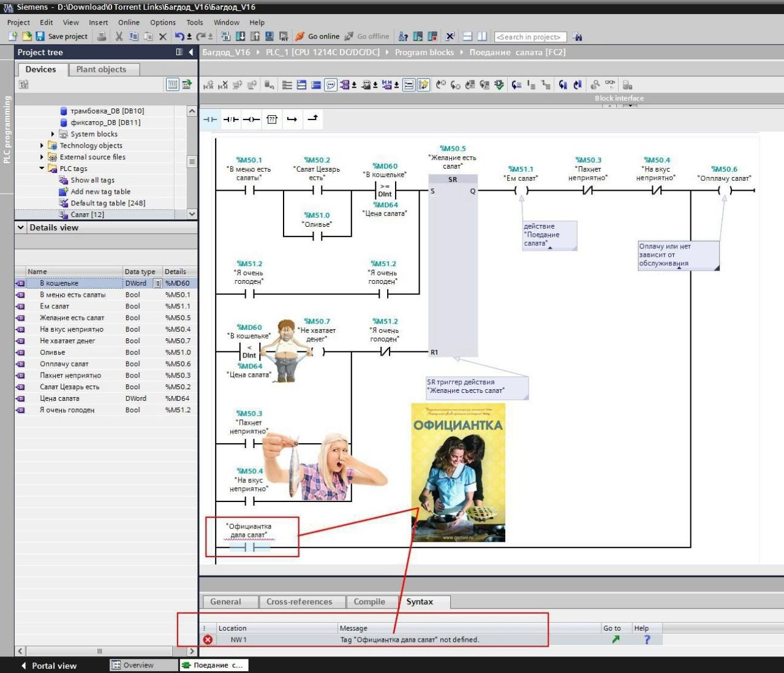Click Program blocks in the breadcrumb
This screenshot has height=673, width=784.
[x=424, y=53]
